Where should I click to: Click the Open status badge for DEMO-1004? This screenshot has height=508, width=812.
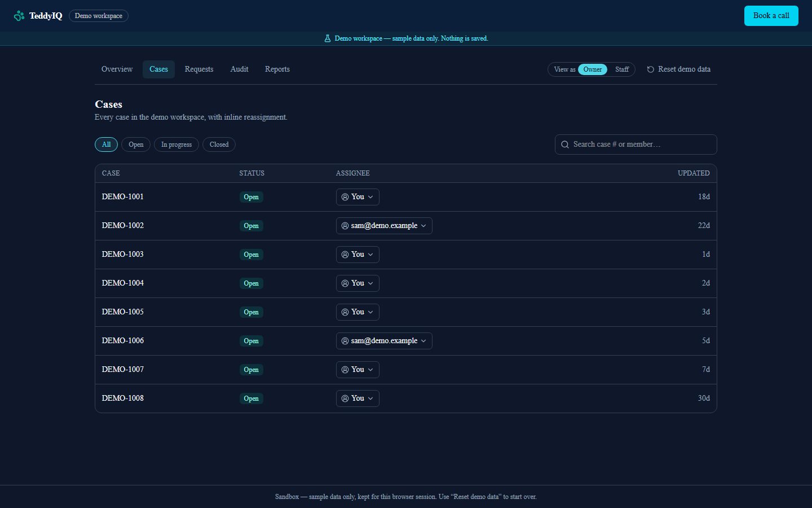point(251,283)
